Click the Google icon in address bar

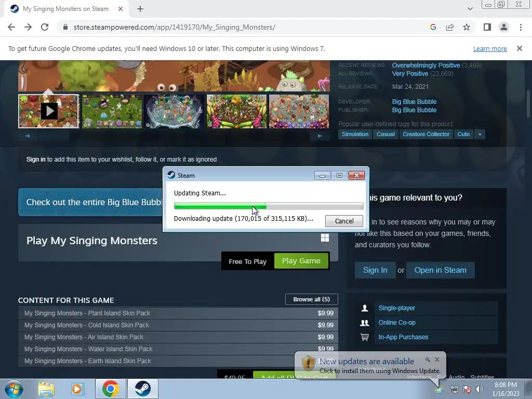[x=433, y=27]
